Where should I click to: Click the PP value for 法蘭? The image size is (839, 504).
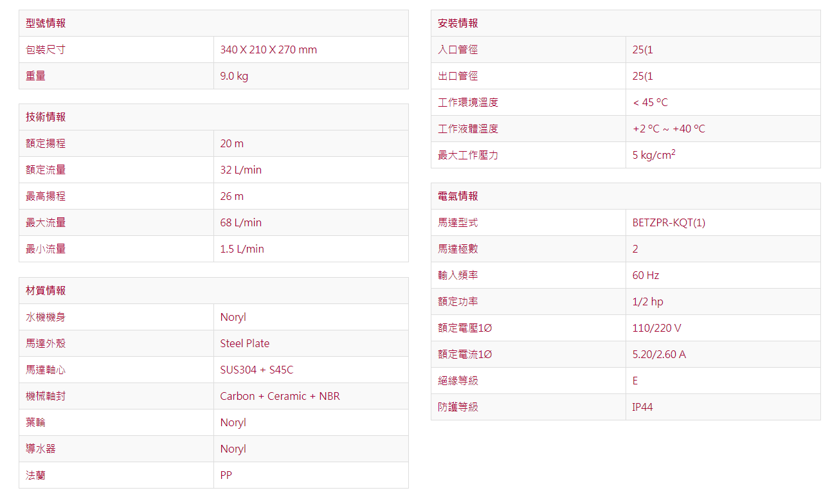[x=226, y=475]
